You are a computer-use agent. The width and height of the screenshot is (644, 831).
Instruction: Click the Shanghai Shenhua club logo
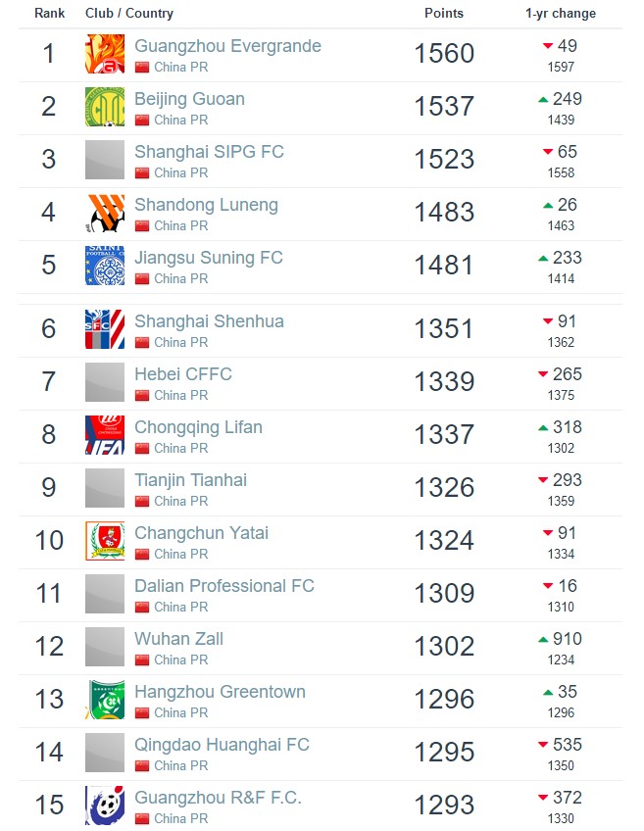pos(105,329)
